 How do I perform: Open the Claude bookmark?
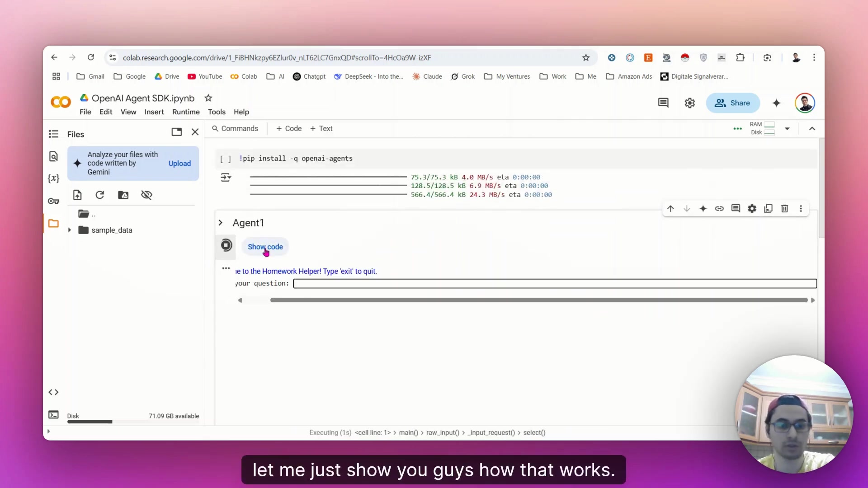tap(427, 76)
